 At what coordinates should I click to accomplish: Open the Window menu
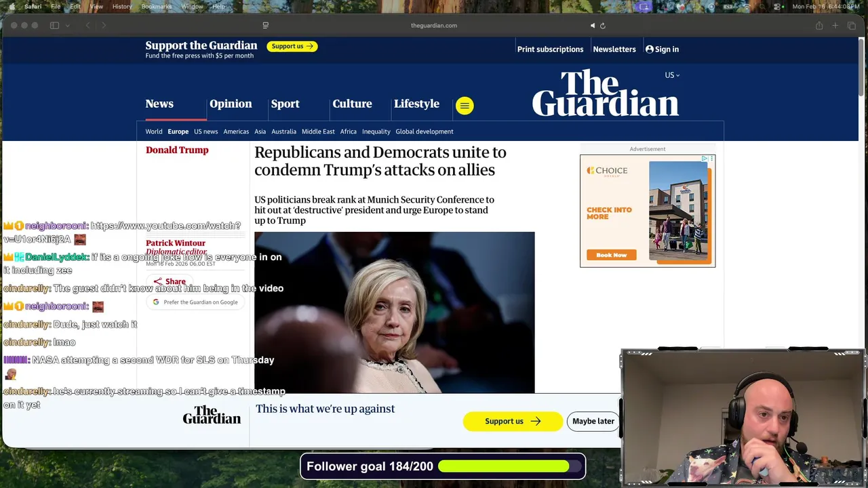[x=192, y=6]
